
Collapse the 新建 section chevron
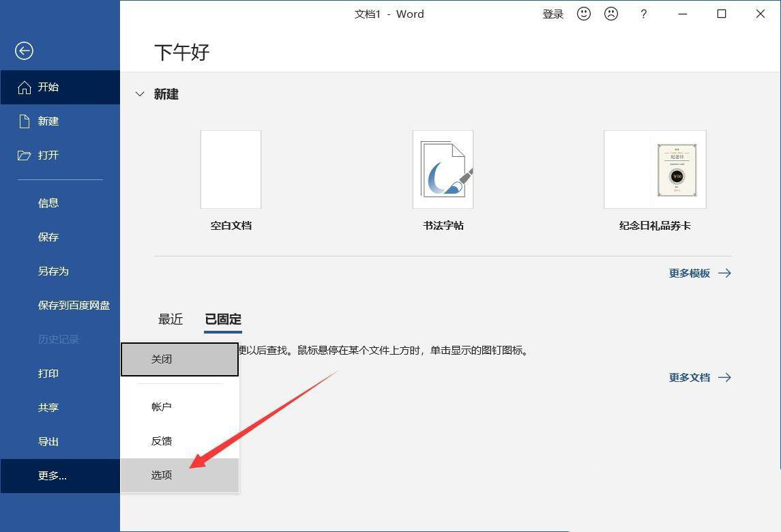tap(140, 94)
